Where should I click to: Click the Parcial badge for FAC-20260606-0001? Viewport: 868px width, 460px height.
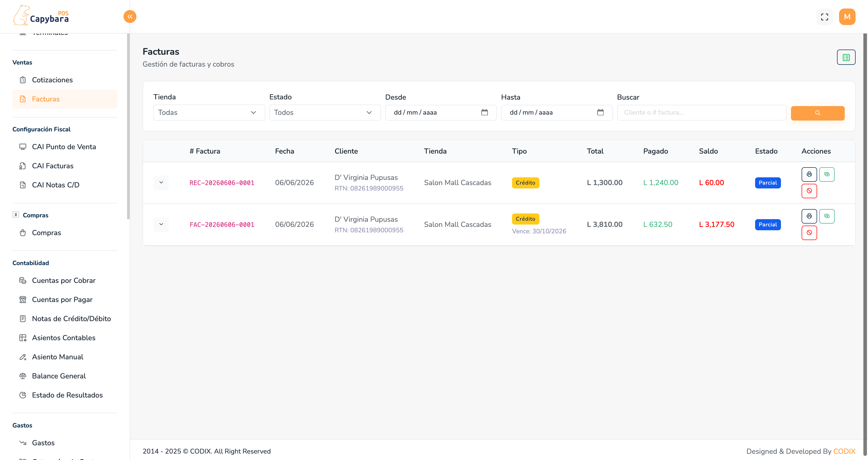pyautogui.click(x=768, y=225)
